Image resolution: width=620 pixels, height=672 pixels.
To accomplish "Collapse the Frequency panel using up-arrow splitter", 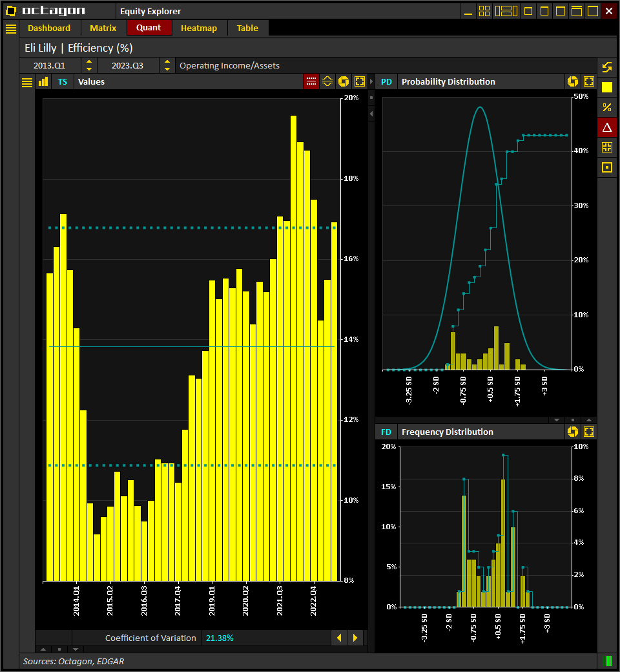I will 589,420.
